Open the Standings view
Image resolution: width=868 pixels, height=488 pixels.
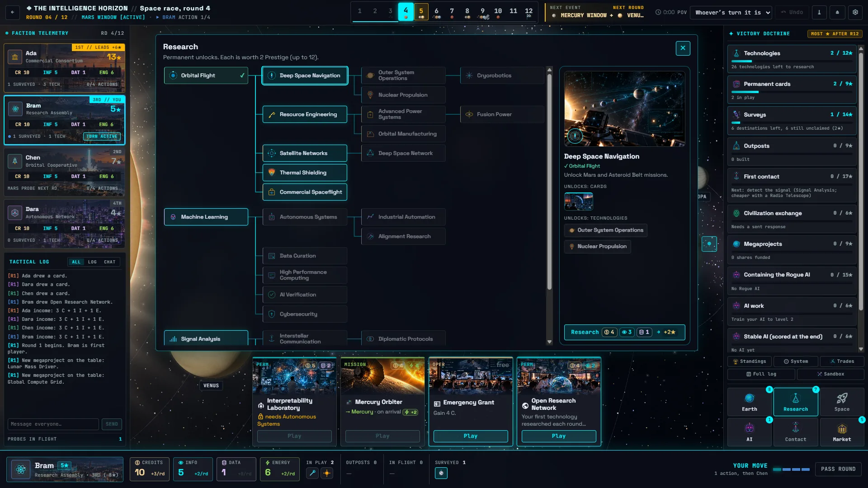click(x=750, y=361)
